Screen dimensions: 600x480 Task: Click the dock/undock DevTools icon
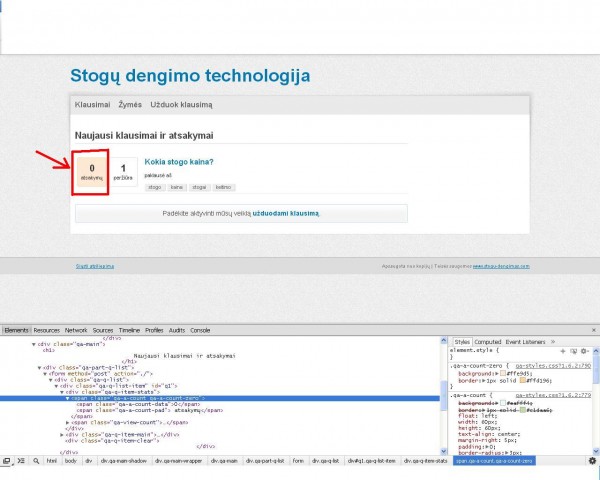click(7, 461)
